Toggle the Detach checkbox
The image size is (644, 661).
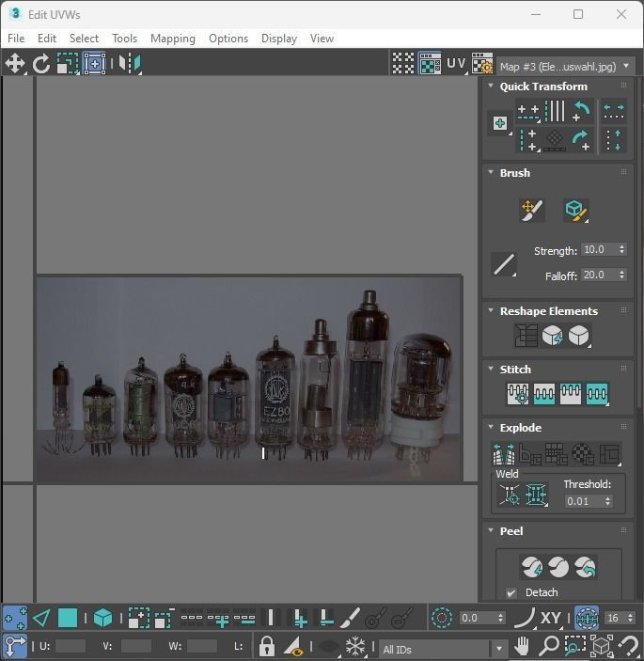(x=511, y=593)
